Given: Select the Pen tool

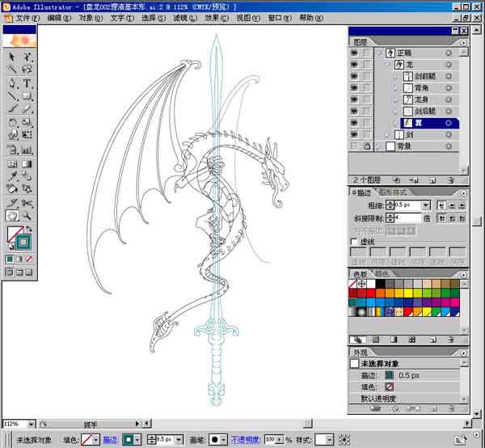Looking at the screenshot, I should click(x=12, y=83).
